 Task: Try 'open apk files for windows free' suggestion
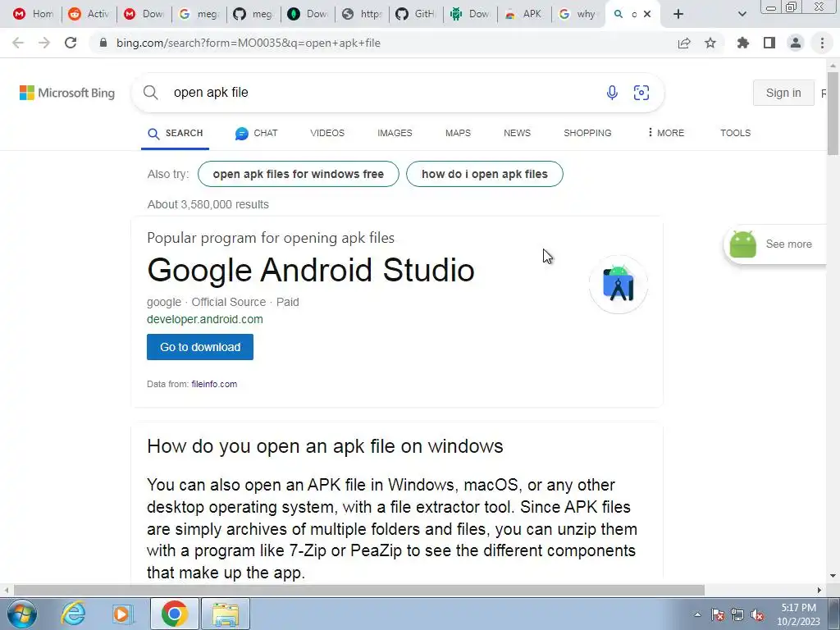click(298, 174)
